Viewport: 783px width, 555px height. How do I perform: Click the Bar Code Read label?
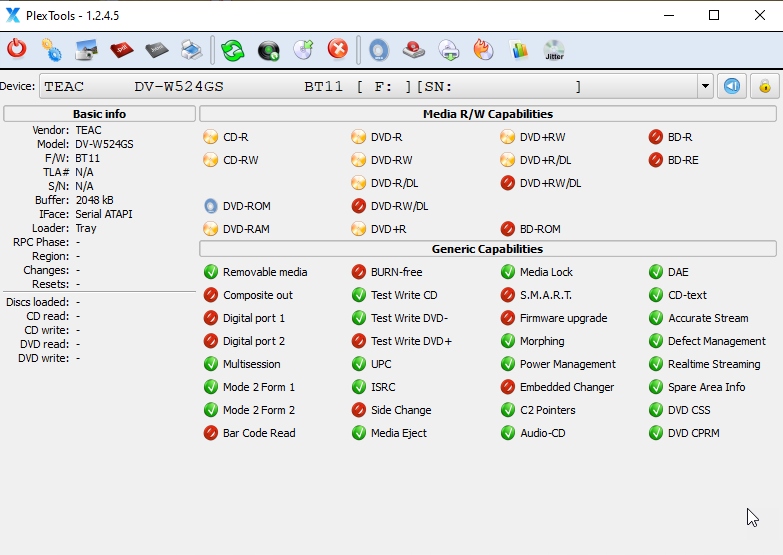coord(259,433)
